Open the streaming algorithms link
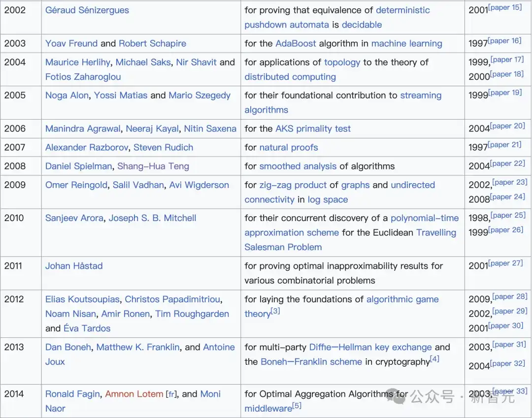 click(421, 95)
